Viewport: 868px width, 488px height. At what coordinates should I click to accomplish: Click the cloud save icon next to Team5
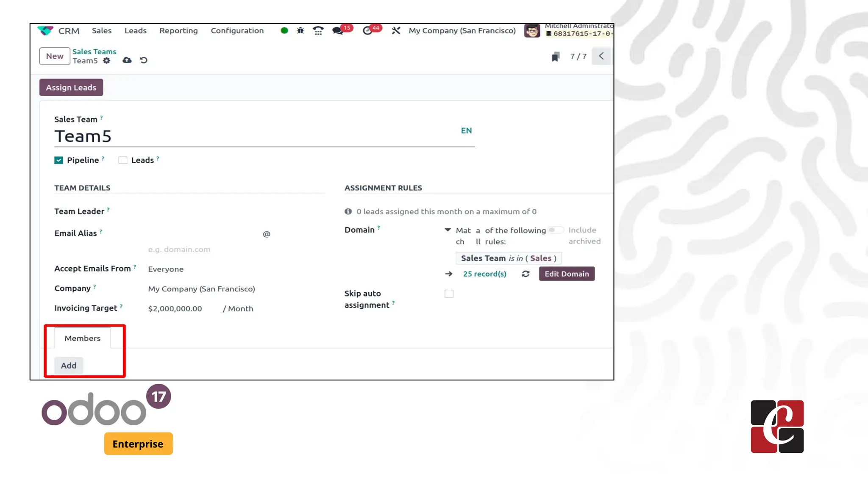pos(127,60)
